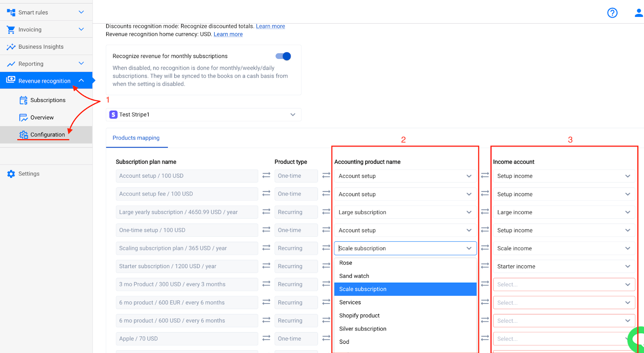Open home currency Learn more link
644x353 pixels.
point(228,34)
